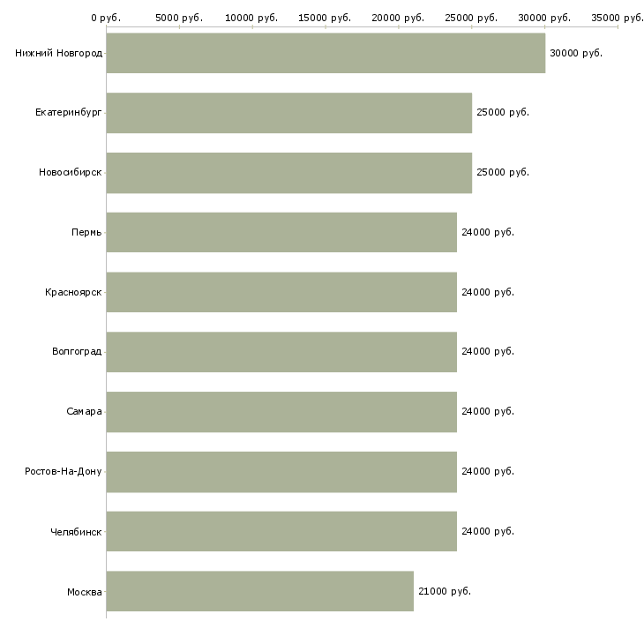Select the Екатеринбург city label

68,113
